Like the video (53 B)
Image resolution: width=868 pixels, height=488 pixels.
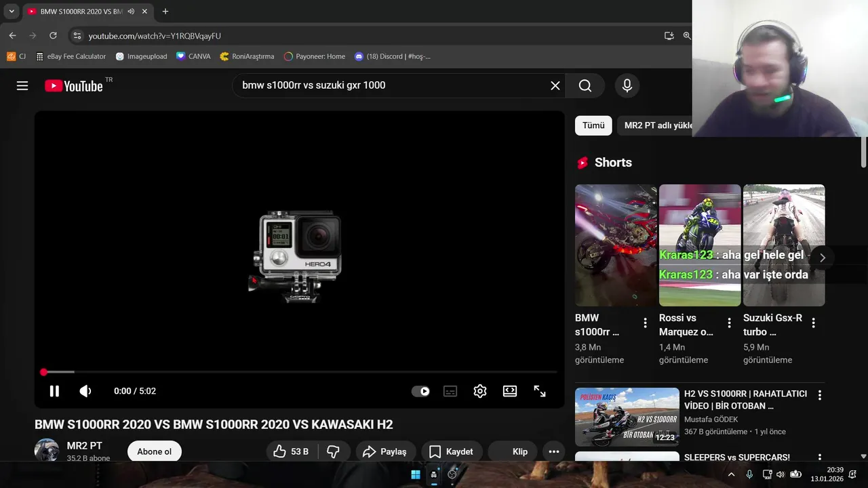tap(292, 451)
